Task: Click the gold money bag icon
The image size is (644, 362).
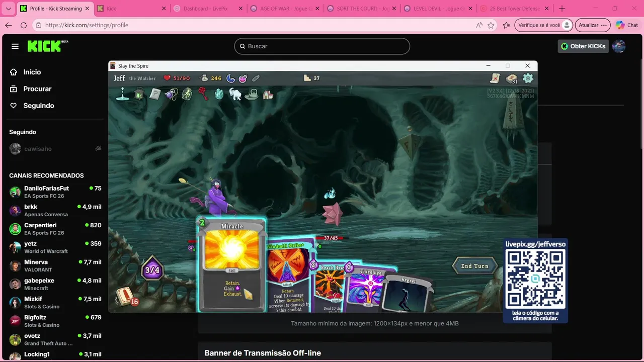Action: point(204,78)
